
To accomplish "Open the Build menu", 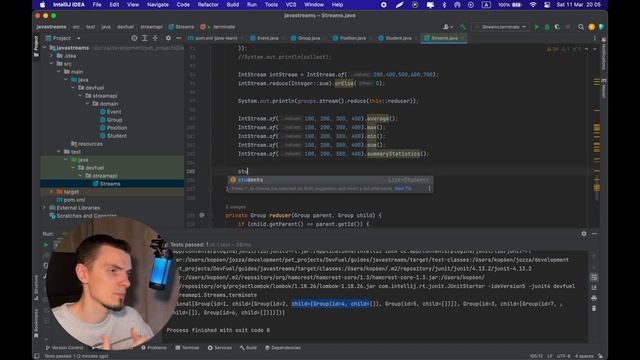I will pyautogui.click(x=233, y=5).
